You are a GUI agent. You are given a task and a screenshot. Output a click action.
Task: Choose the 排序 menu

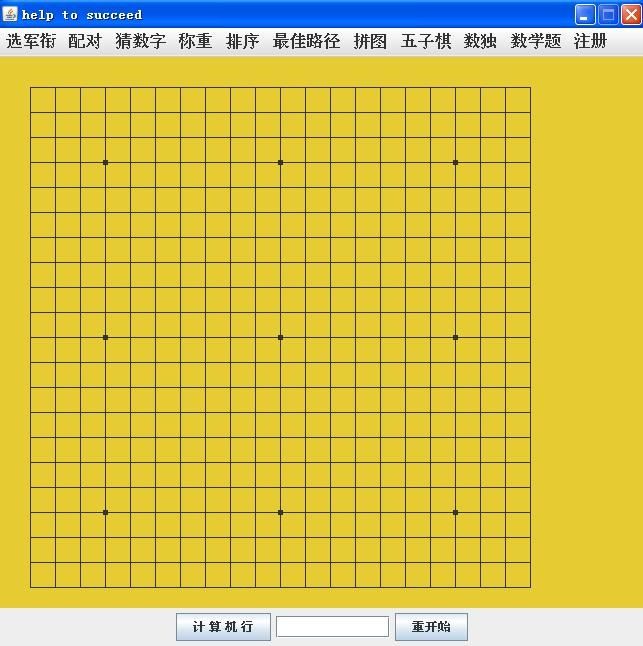click(243, 41)
